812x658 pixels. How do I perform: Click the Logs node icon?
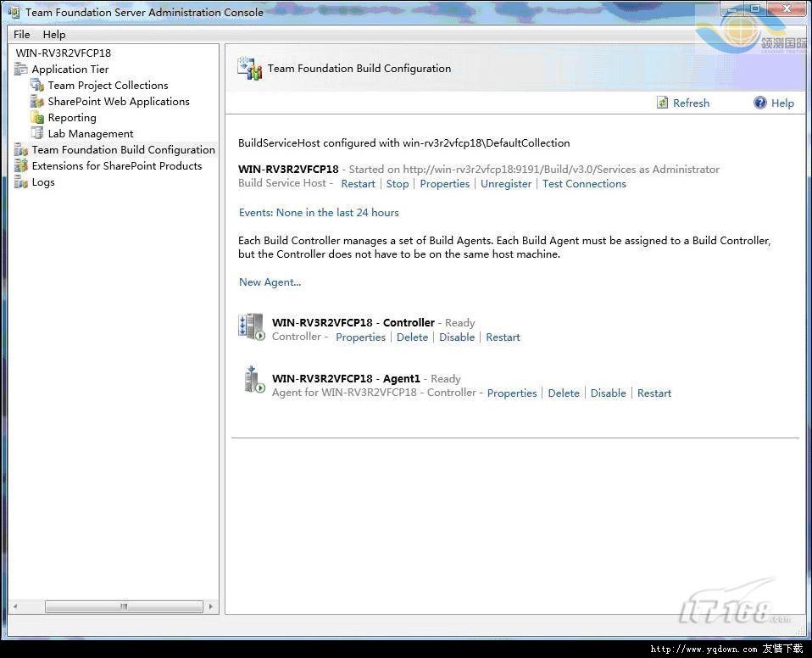[21, 182]
